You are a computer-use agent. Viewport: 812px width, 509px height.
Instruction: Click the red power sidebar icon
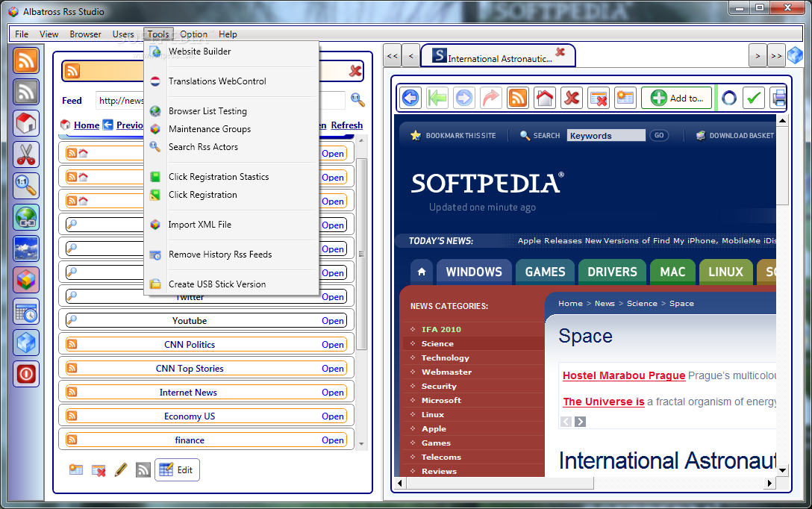[x=26, y=374]
